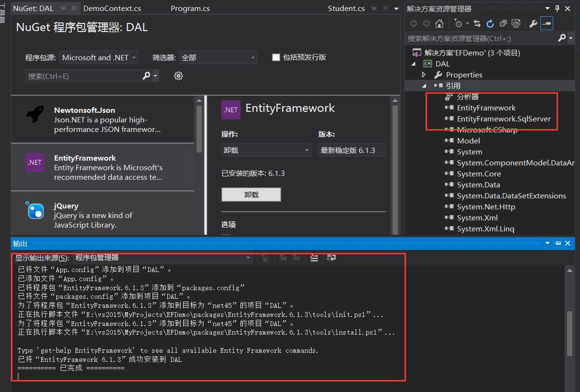Image resolution: width=580 pixels, height=392 pixels.
Task: Open Output panel window position dropdown arrow
Action: click(x=548, y=243)
